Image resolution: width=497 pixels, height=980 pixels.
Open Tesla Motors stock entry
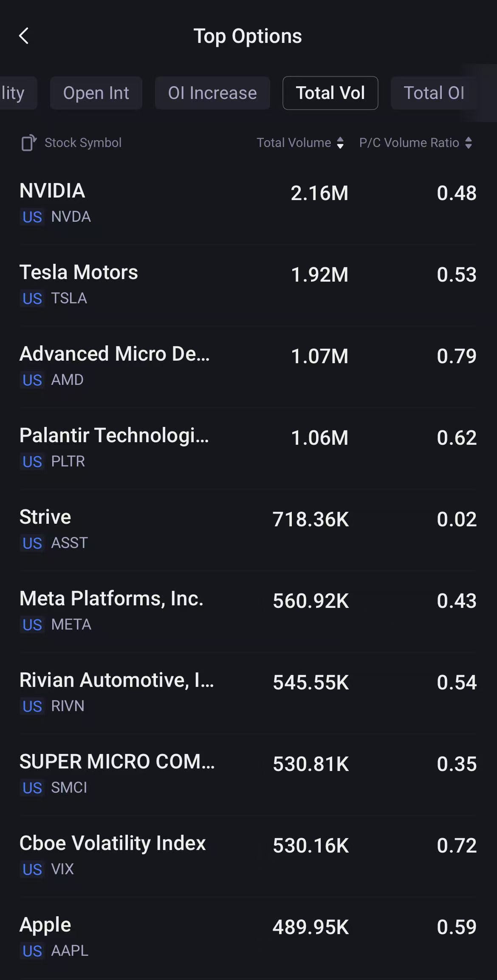248,285
